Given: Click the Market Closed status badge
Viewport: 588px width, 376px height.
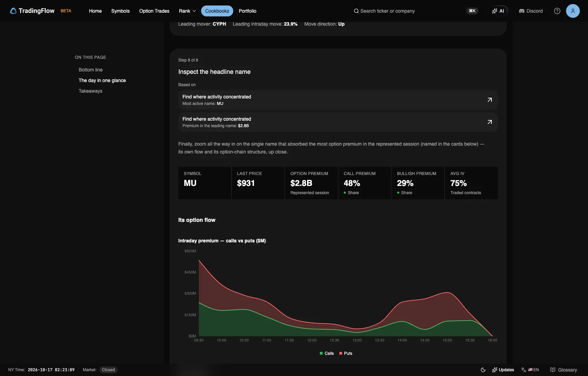Looking at the screenshot, I should pos(108,370).
